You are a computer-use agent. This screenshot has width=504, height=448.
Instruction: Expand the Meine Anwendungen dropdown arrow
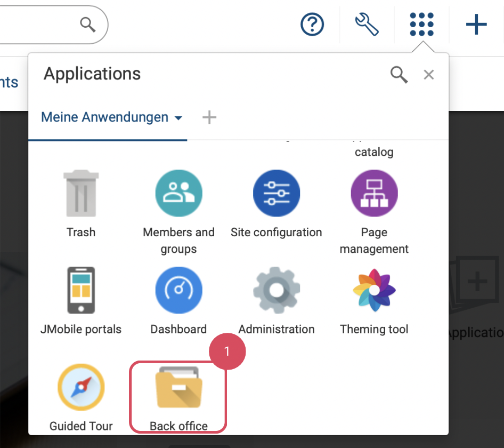(178, 118)
